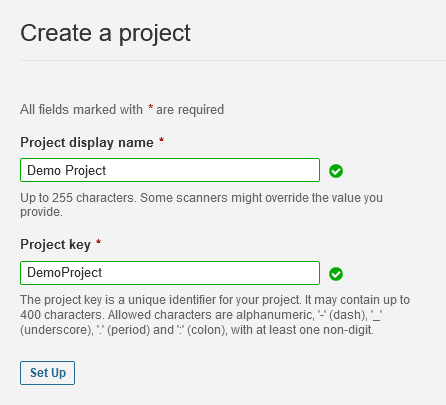Focus the Project display name input field
The width and height of the screenshot is (446, 405).
(170, 170)
